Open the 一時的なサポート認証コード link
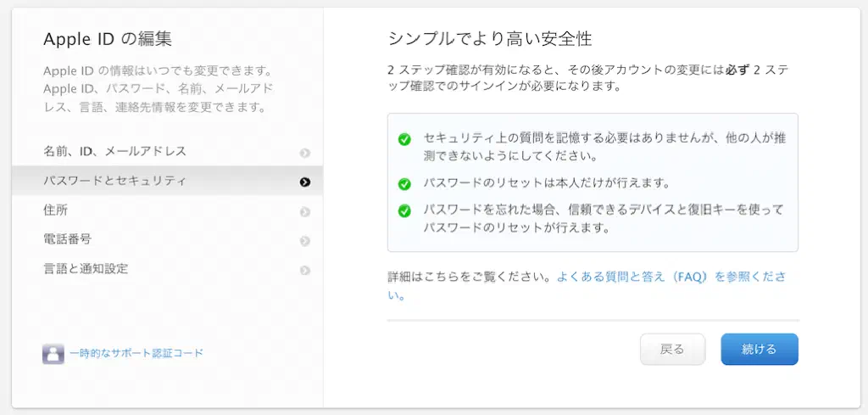Viewport: 868px width, 415px height. tap(136, 353)
